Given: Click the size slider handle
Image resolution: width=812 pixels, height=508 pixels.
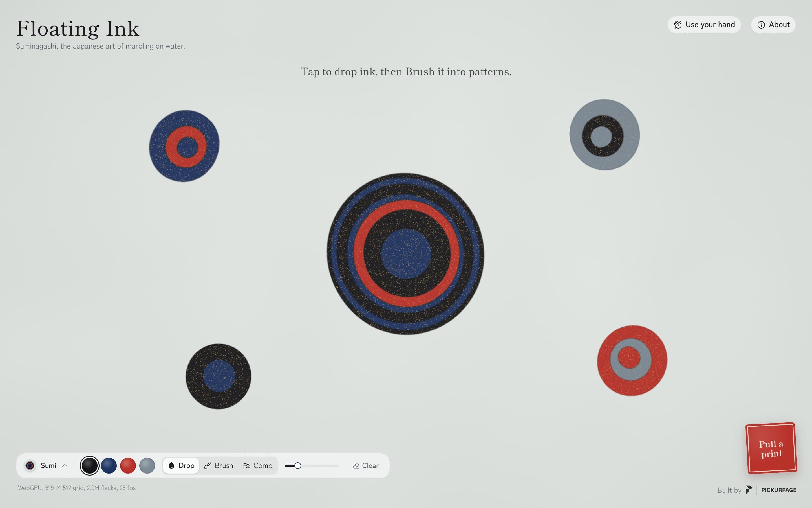Looking at the screenshot, I should click(298, 465).
